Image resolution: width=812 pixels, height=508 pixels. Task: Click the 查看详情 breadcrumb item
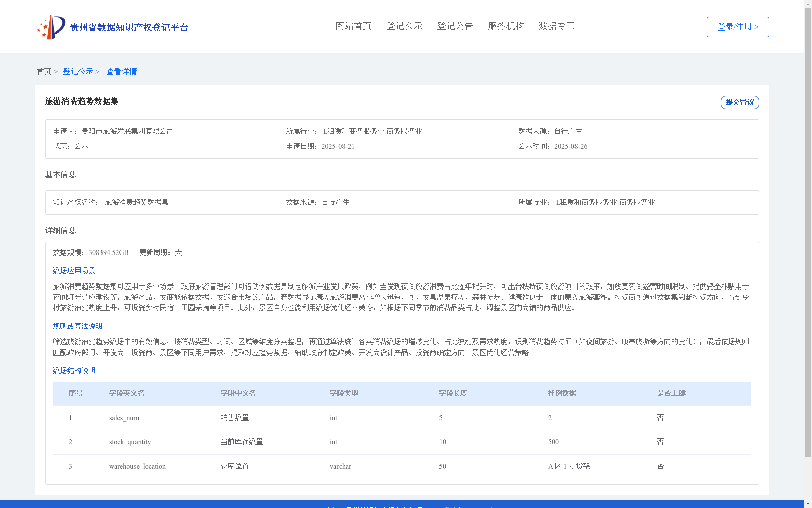coord(121,72)
